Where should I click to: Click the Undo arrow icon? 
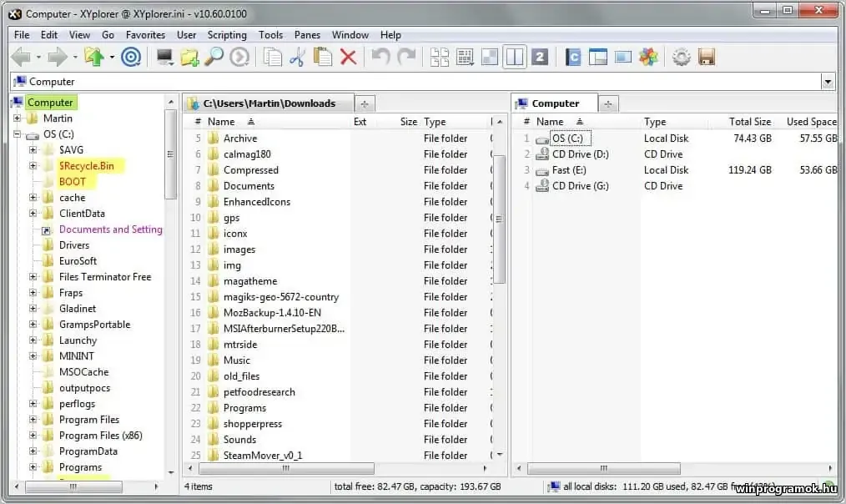[x=381, y=57]
